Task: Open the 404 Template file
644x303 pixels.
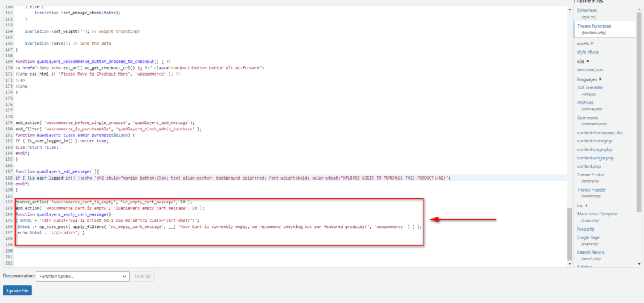Action: point(590,88)
